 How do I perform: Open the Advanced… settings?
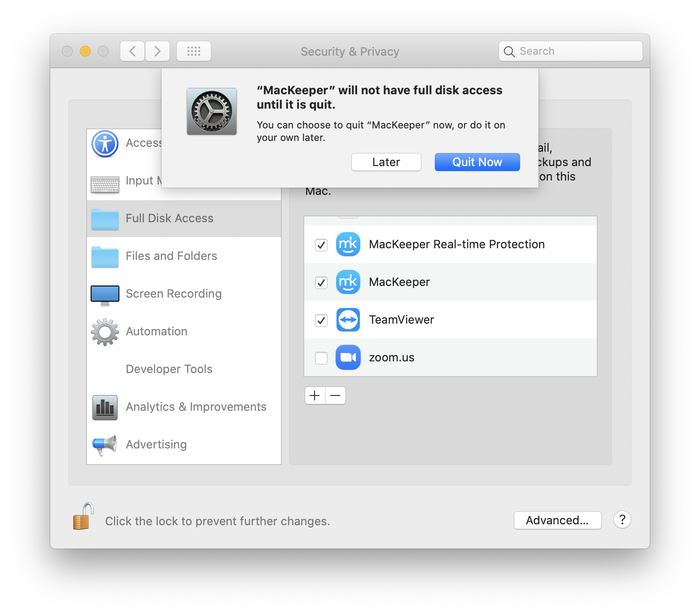tap(557, 520)
